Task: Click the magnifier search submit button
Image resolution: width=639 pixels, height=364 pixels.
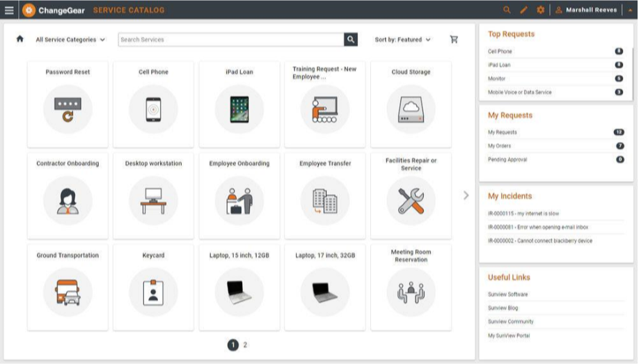Action: pos(351,40)
